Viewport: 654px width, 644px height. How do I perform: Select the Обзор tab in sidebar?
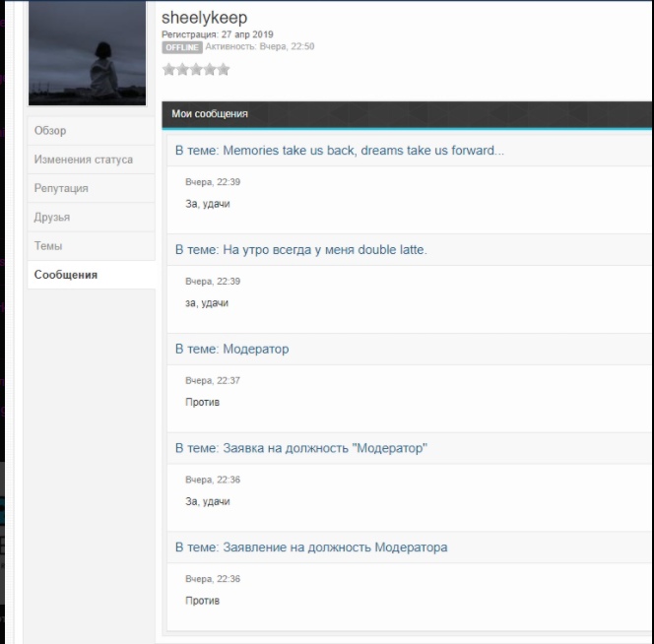(x=91, y=131)
